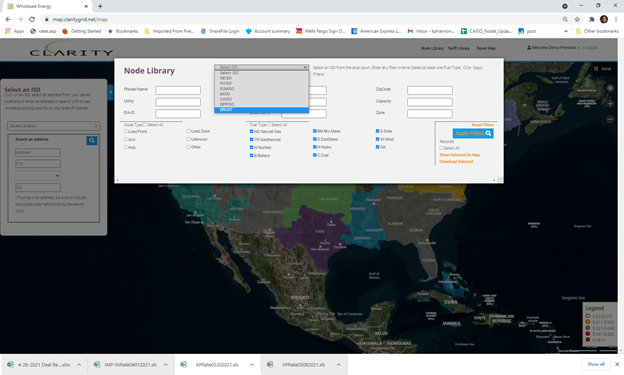The width and height of the screenshot is (624, 375).
Task: Collapse the Select ISO combo box
Action: click(x=261, y=67)
